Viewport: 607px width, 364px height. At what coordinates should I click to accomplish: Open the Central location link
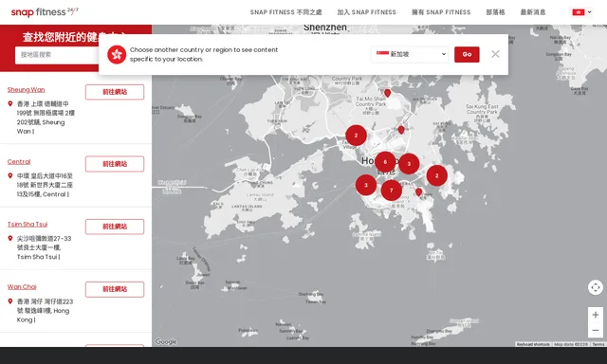click(x=19, y=162)
